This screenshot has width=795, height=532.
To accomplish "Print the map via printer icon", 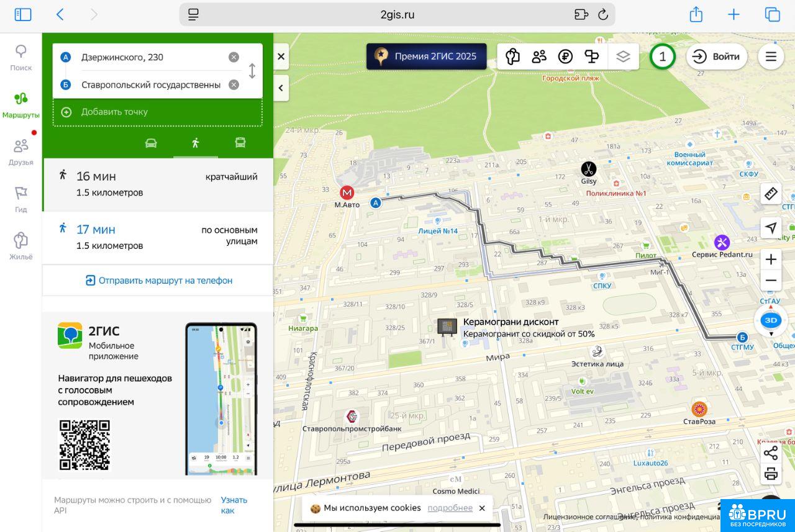I will [x=771, y=474].
